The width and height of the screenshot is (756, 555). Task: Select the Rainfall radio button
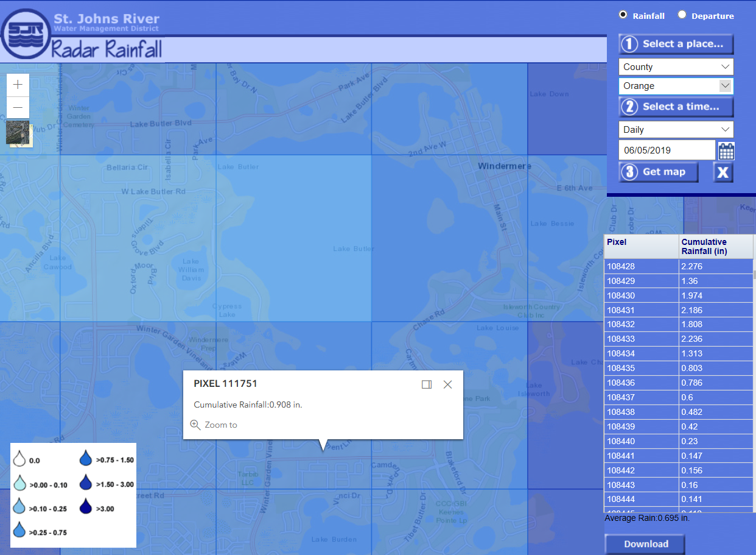point(623,15)
